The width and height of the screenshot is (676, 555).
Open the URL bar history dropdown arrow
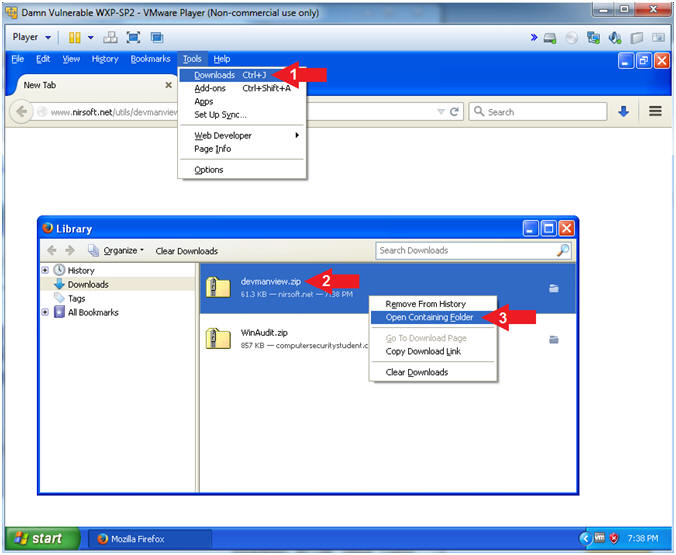pyautogui.click(x=441, y=112)
